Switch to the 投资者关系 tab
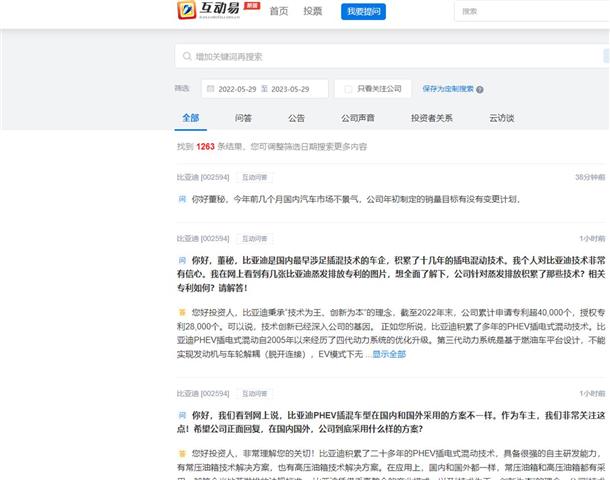The height and width of the screenshot is (480, 610). [x=431, y=118]
